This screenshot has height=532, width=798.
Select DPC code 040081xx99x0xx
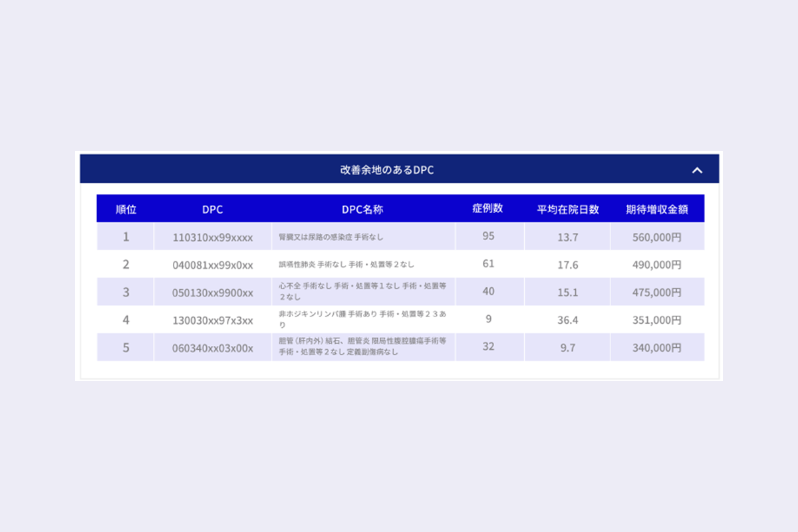213,265
